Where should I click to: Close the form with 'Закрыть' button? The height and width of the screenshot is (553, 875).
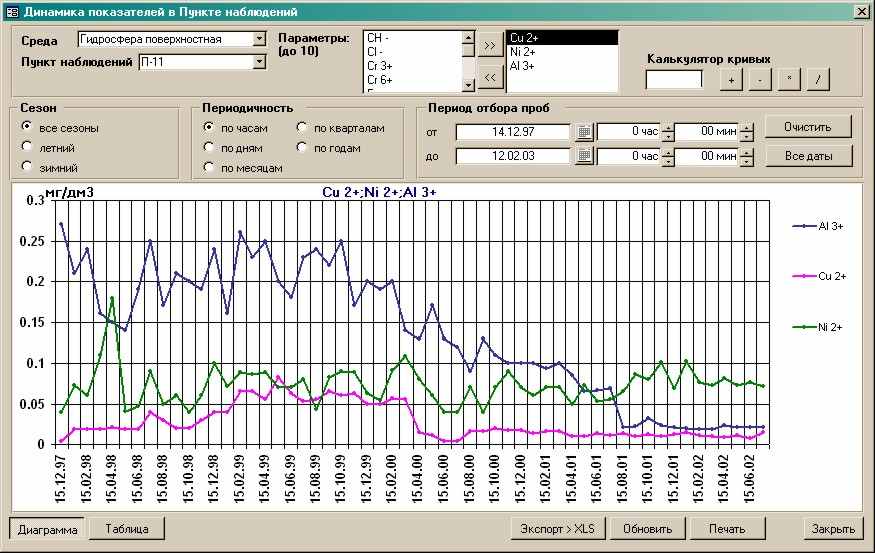point(833,528)
